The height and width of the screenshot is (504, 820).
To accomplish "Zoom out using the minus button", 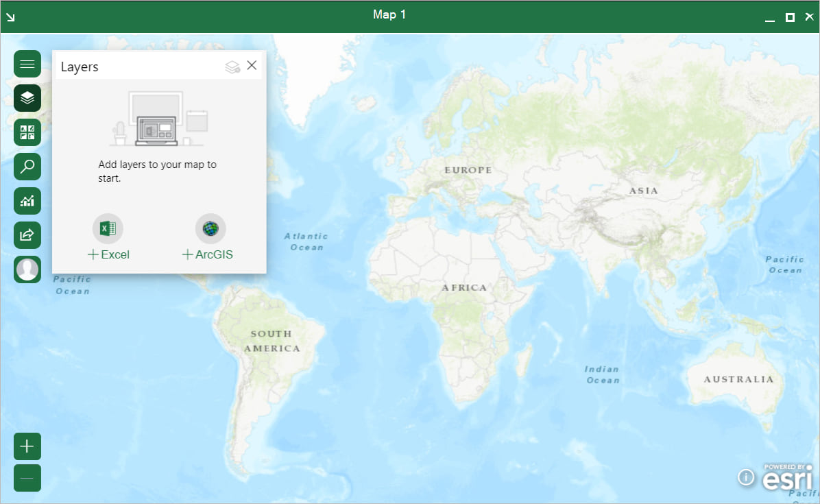I will pyautogui.click(x=27, y=477).
